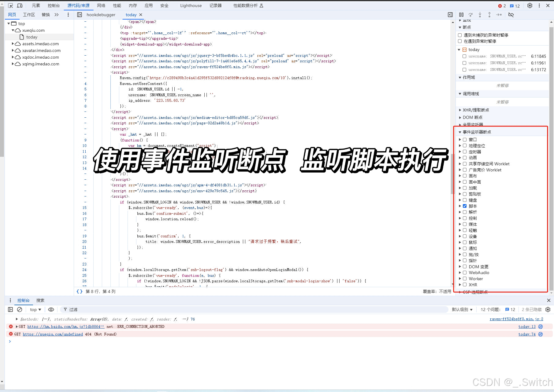
Task: Open today:13 source link
Action: (x=527, y=327)
